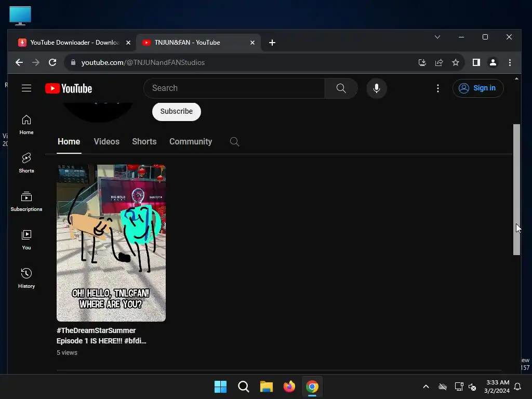Switch to channel Videos tab
This screenshot has height=399, width=532.
[x=107, y=141]
